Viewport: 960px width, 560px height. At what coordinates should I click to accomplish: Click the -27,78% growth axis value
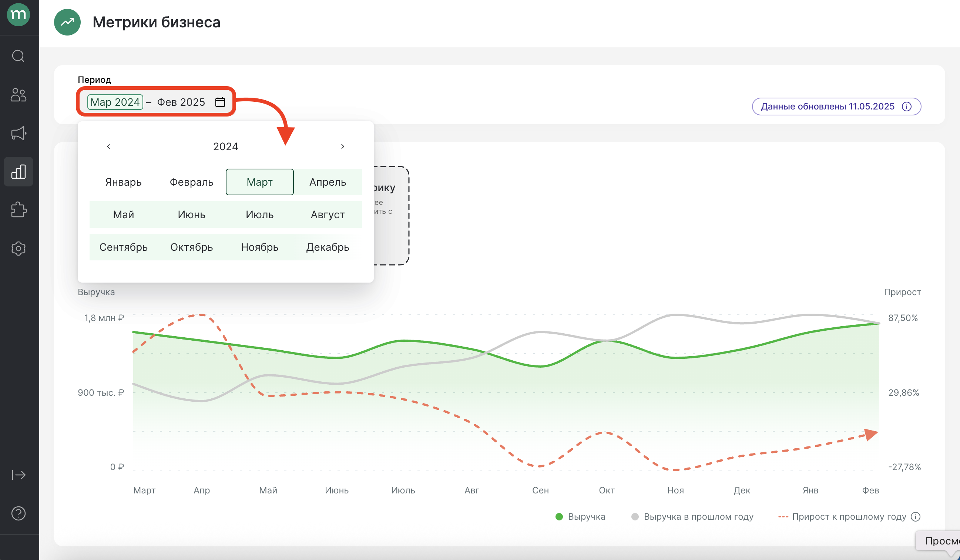tap(905, 467)
